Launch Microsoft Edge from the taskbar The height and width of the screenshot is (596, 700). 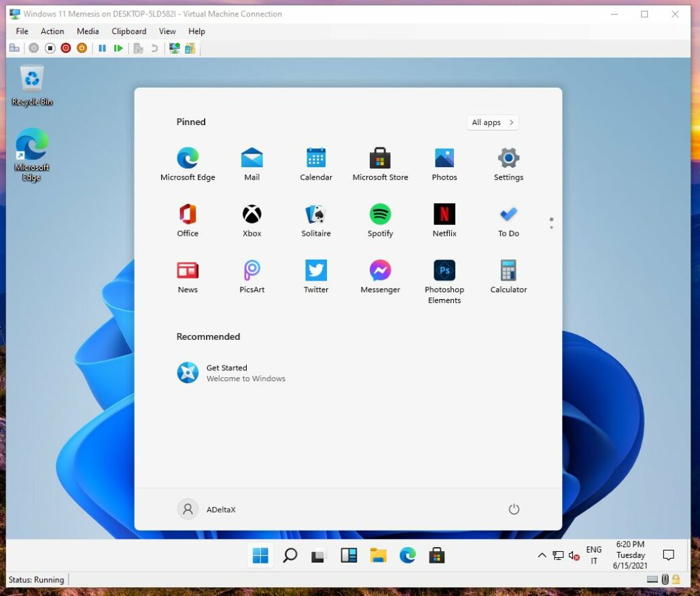click(x=406, y=555)
